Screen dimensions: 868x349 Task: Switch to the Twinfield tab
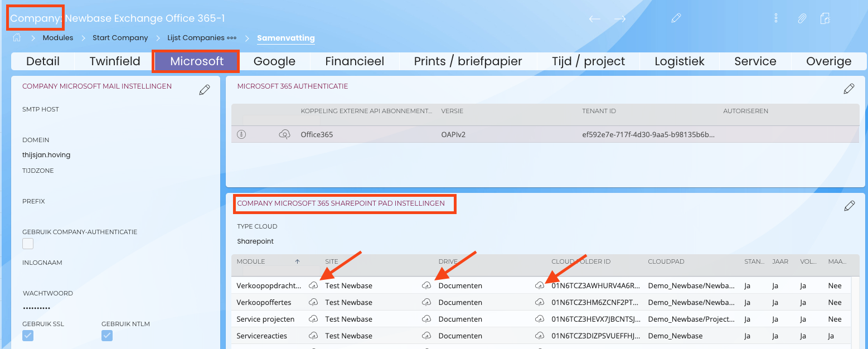click(115, 61)
